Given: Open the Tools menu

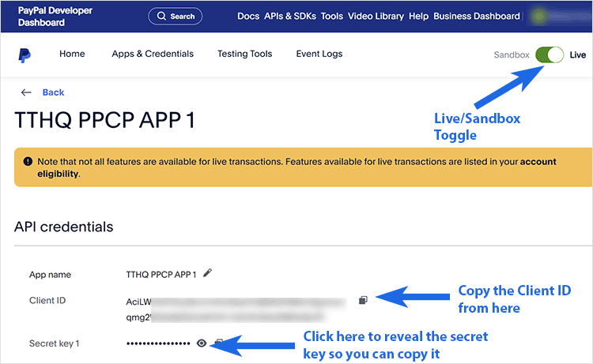Looking at the screenshot, I should [331, 17].
